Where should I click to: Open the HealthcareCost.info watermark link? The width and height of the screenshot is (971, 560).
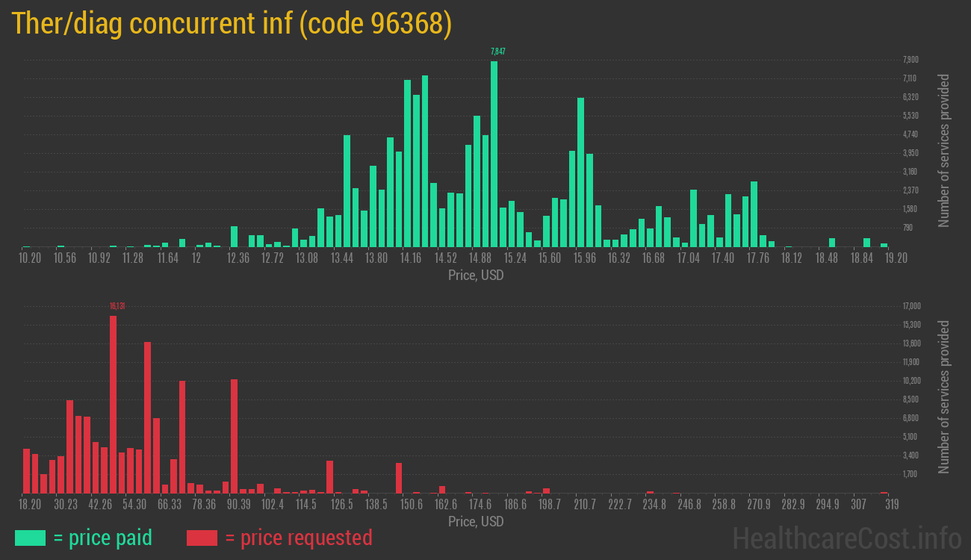point(846,538)
